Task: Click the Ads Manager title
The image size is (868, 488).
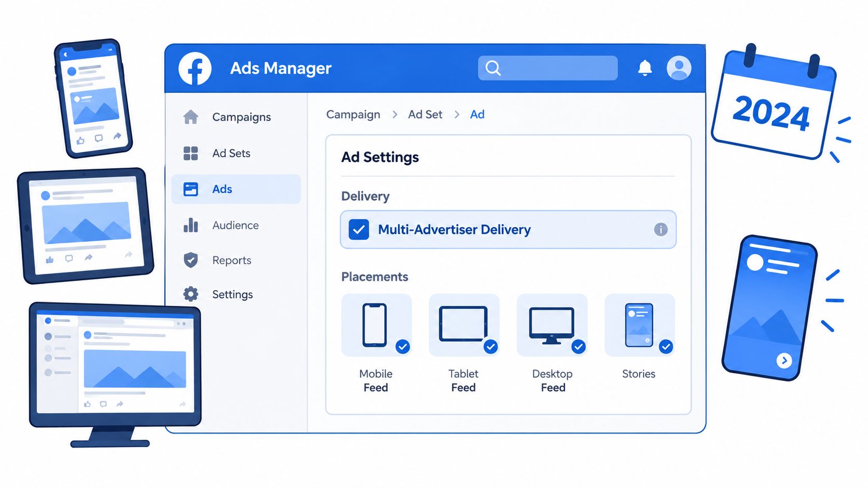Action: click(x=281, y=68)
